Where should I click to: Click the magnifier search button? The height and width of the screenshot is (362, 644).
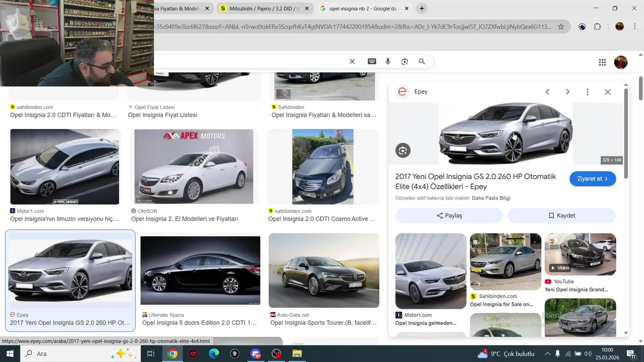(x=422, y=61)
